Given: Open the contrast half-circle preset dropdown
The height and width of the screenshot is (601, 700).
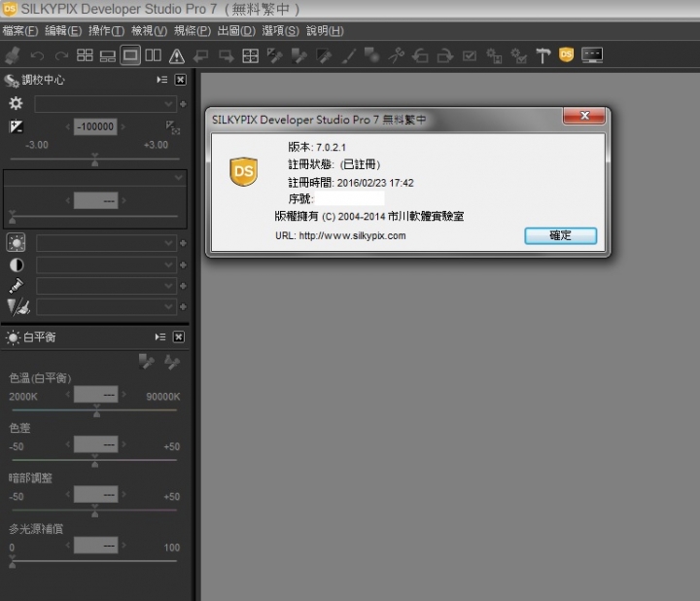Looking at the screenshot, I should (106, 265).
